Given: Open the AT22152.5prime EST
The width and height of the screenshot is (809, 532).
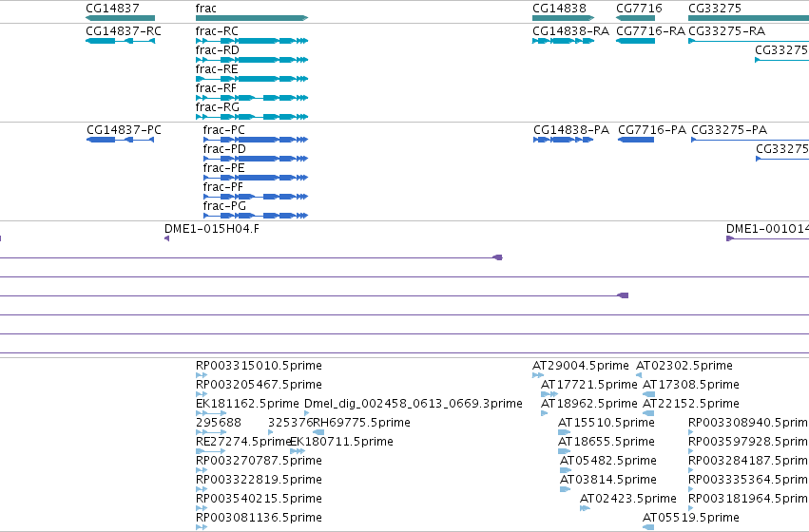Looking at the screenshot, I should pos(648,413).
